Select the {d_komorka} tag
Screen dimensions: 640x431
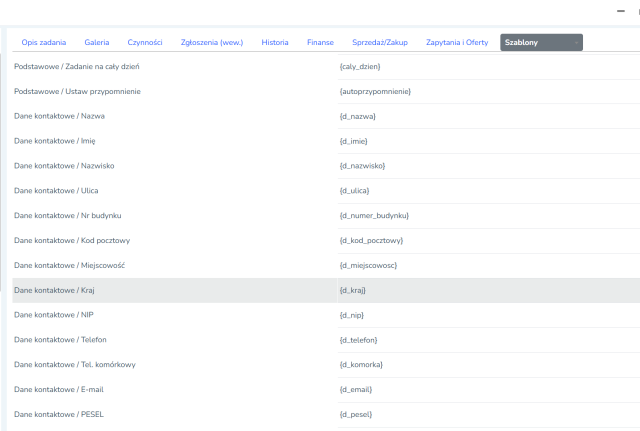point(361,365)
